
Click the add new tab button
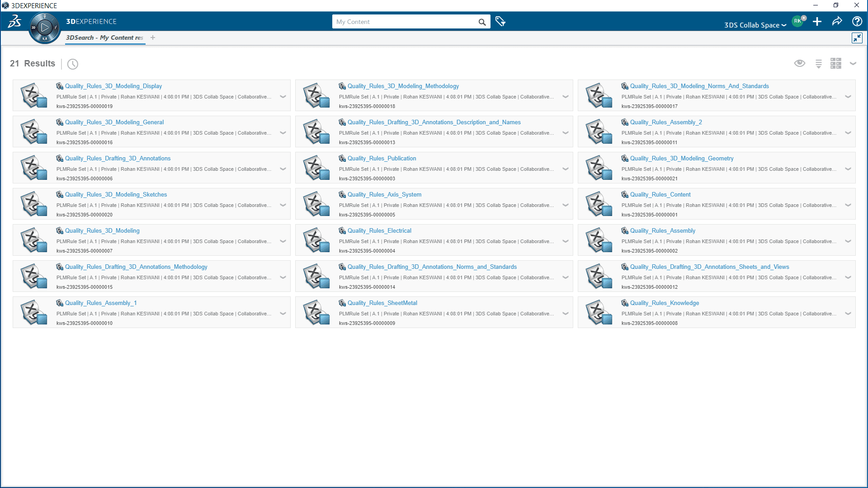click(x=153, y=38)
